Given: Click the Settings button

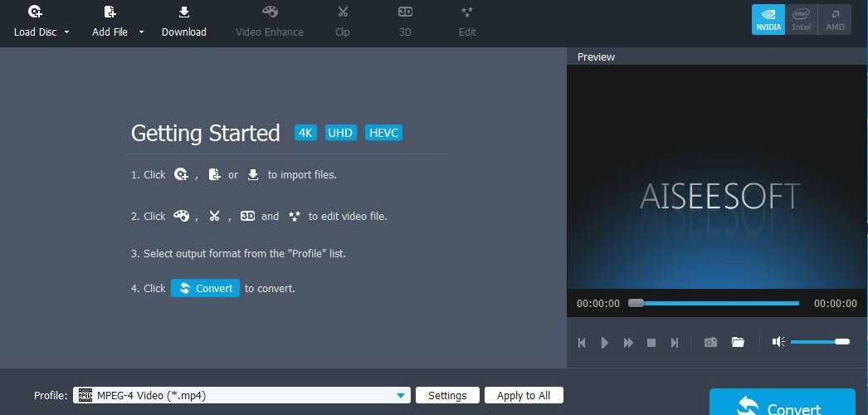Looking at the screenshot, I should [x=447, y=396].
